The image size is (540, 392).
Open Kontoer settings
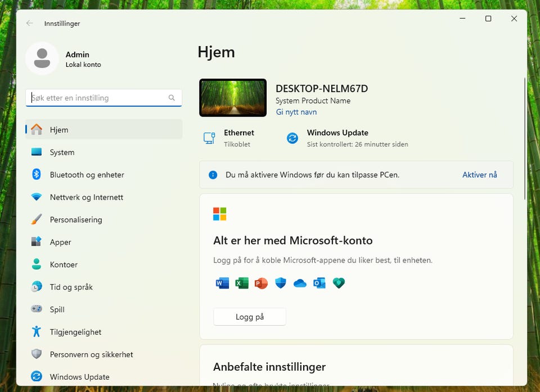(103, 264)
